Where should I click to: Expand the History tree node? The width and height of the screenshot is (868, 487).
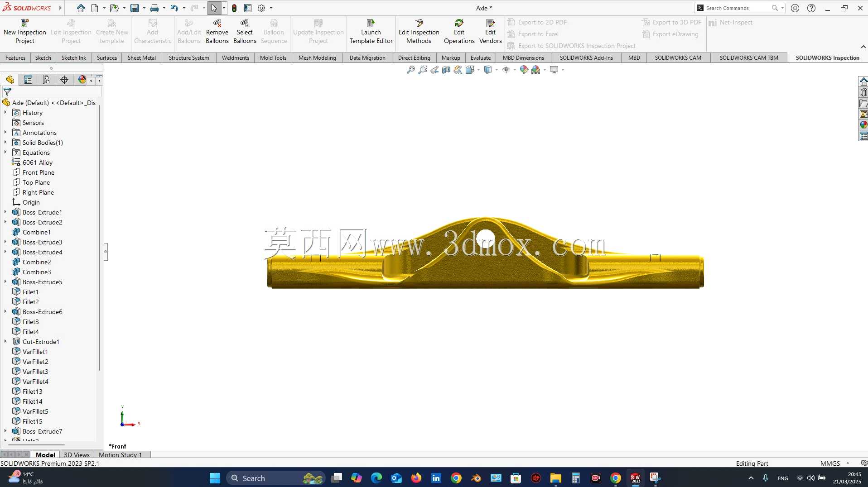point(5,112)
